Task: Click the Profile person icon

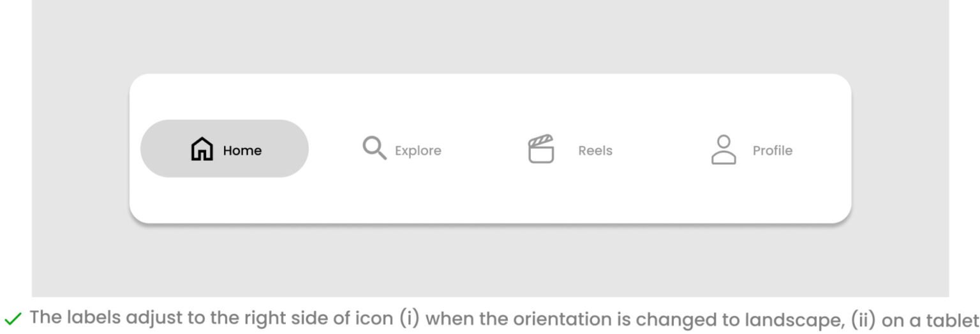Action: pos(724,149)
